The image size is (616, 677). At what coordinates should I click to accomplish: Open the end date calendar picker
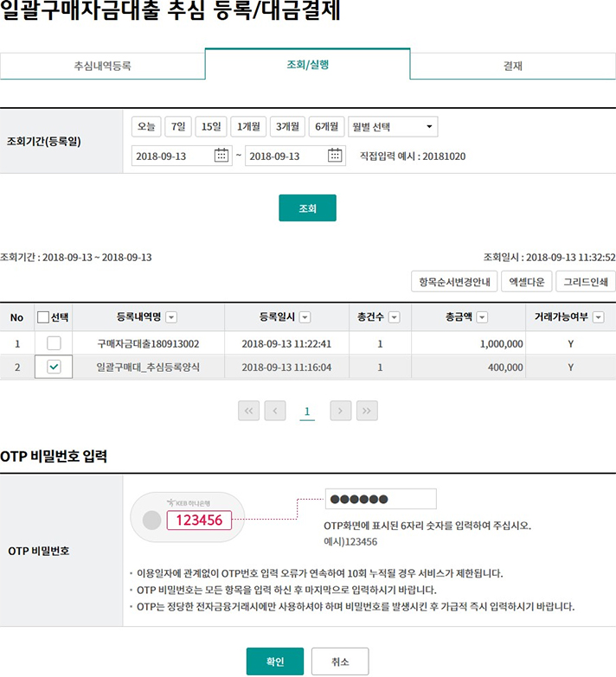pyautogui.click(x=336, y=156)
